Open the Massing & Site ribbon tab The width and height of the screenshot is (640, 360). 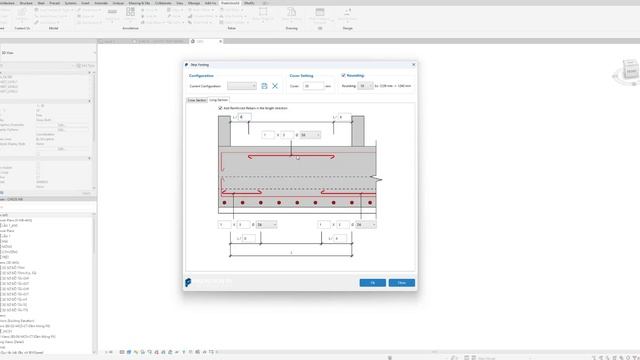(139, 3)
